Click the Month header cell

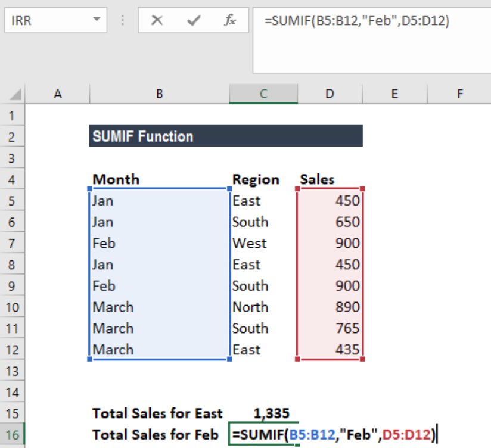(159, 179)
